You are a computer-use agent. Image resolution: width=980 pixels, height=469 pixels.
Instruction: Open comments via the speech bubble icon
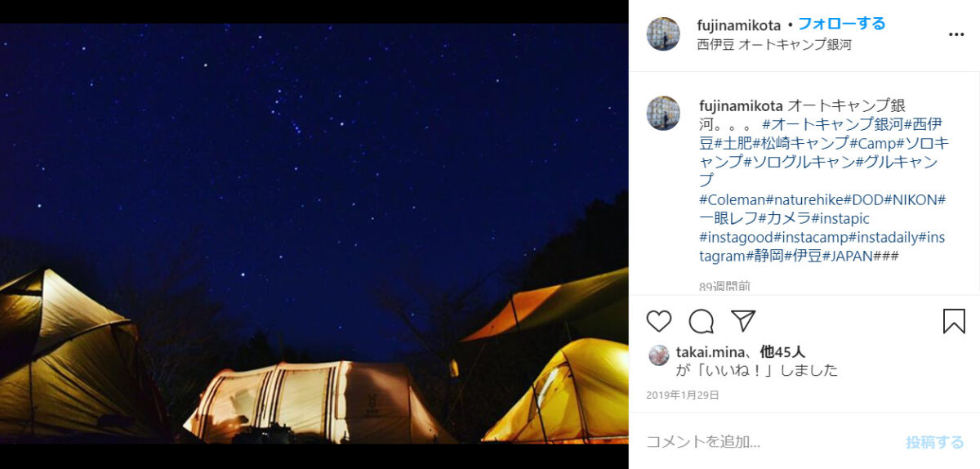[701, 321]
